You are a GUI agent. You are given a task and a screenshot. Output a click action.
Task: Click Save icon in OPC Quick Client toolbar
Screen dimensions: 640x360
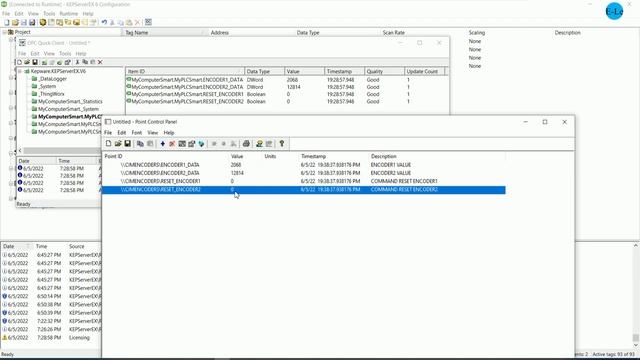(35, 62)
